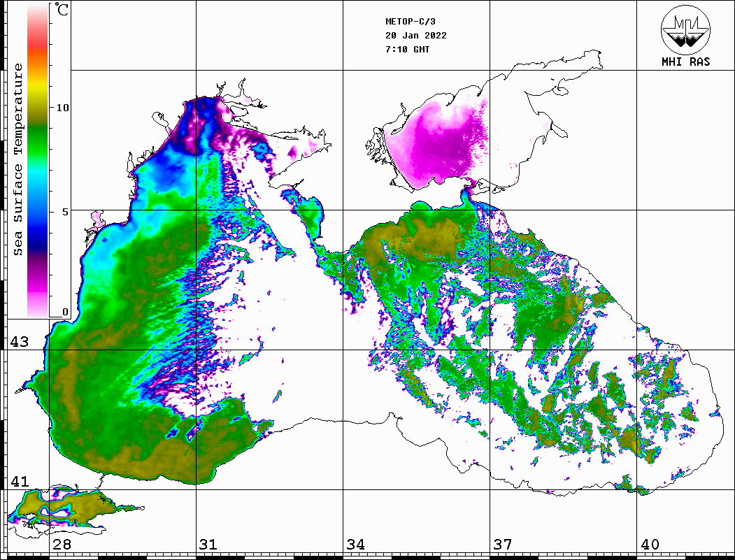Click longitude label '34'
The height and width of the screenshot is (560, 735).
pyautogui.click(x=355, y=544)
